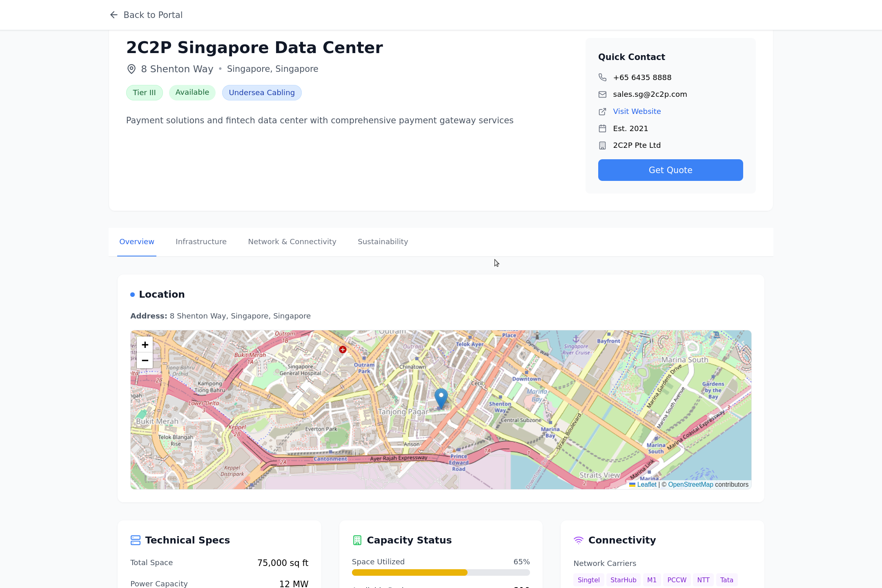
Task: Click the Leaflet attribution link
Action: (x=647, y=485)
